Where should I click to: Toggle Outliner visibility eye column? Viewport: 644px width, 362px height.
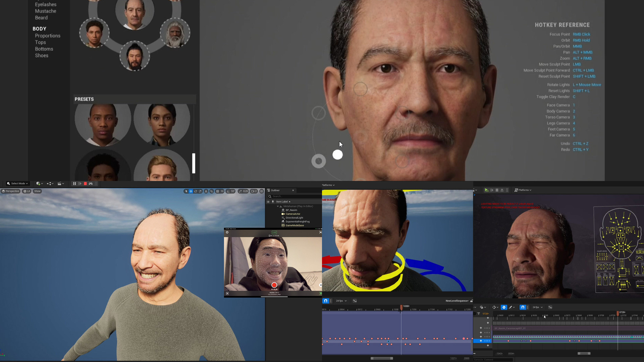(268, 202)
